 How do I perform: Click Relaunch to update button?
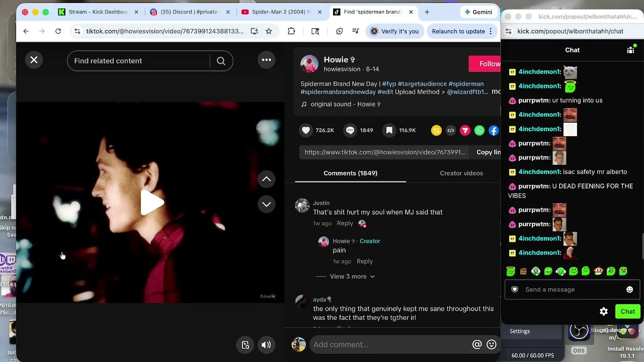tap(463, 31)
